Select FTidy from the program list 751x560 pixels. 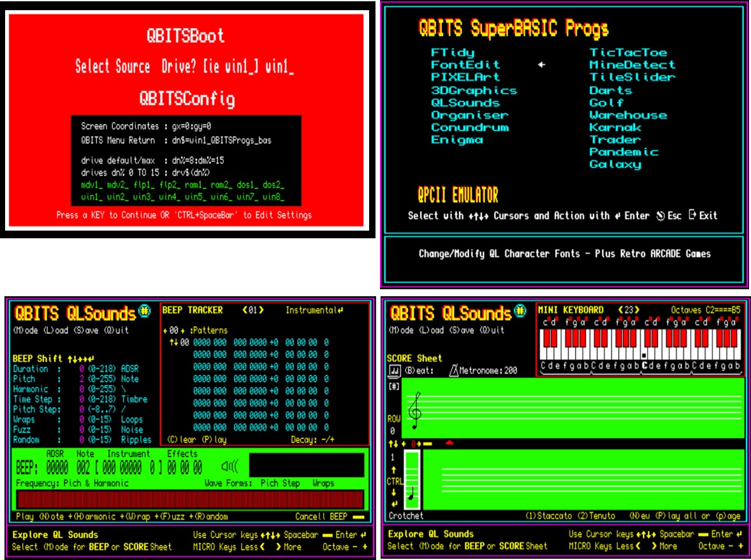pos(453,53)
